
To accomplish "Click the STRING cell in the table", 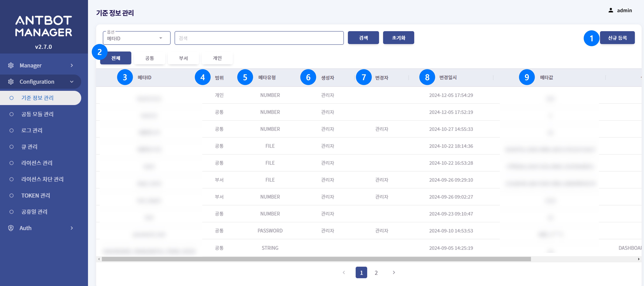I will [270, 248].
